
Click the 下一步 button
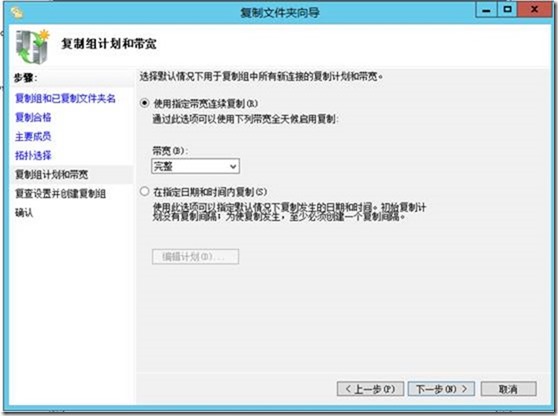coord(441,389)
